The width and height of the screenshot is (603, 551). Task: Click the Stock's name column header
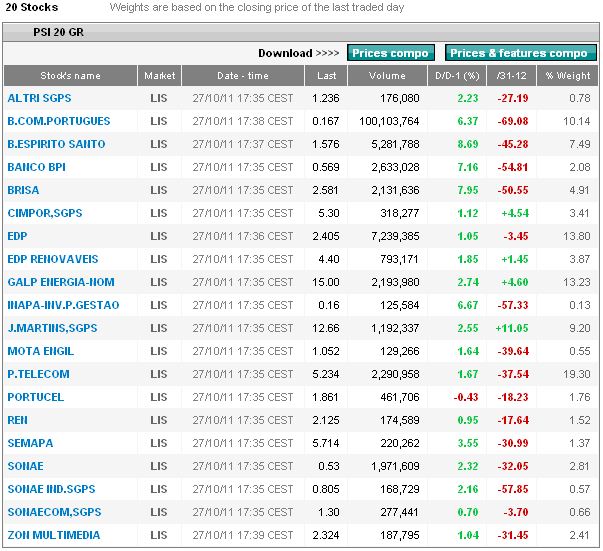[x=70, y=76]
